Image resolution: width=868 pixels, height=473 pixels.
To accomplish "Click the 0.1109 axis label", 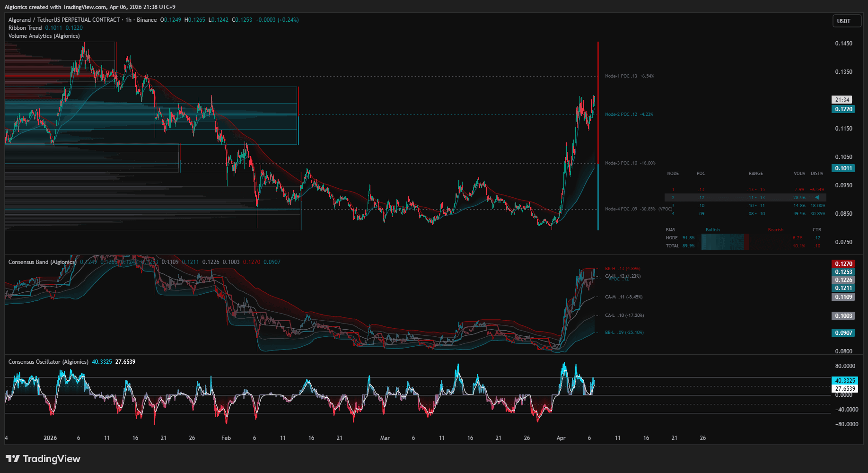I will (x=843, y=297).
